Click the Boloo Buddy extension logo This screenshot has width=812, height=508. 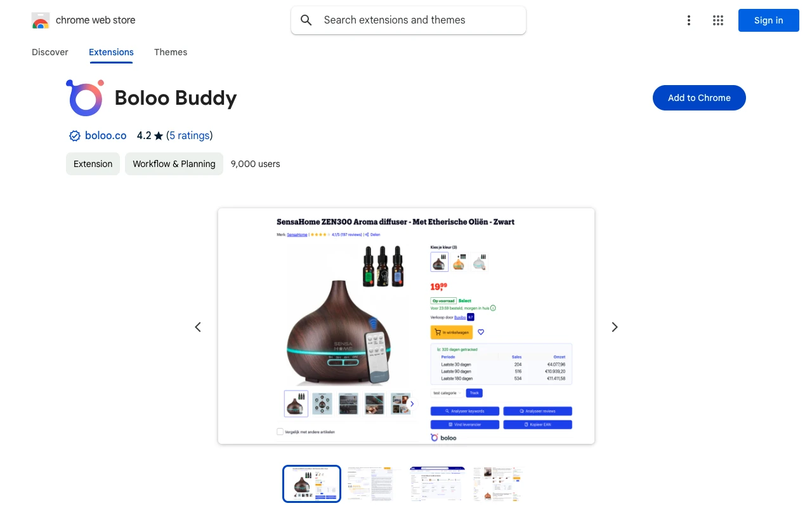point(85,98)
